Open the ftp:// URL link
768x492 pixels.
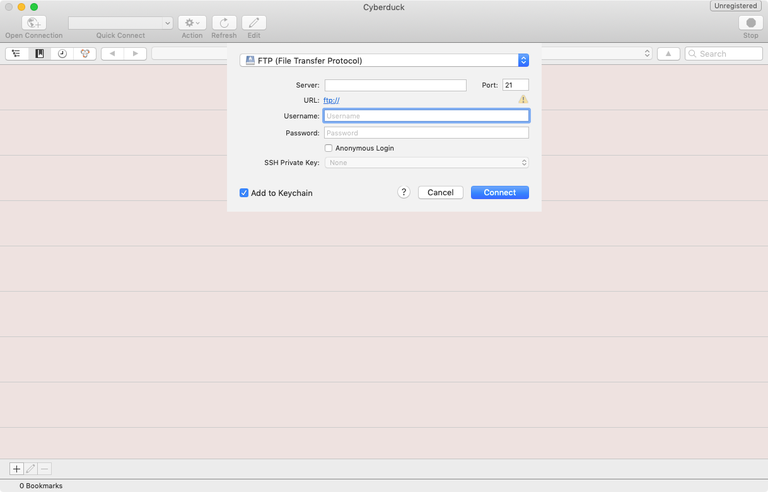[x=331, y=100]
